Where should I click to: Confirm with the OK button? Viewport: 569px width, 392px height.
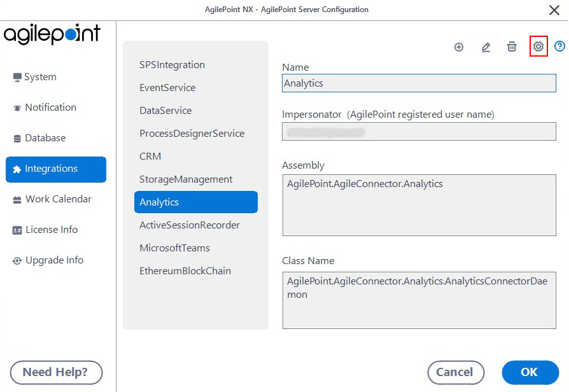pyautogui.click(x=530, y=372)
